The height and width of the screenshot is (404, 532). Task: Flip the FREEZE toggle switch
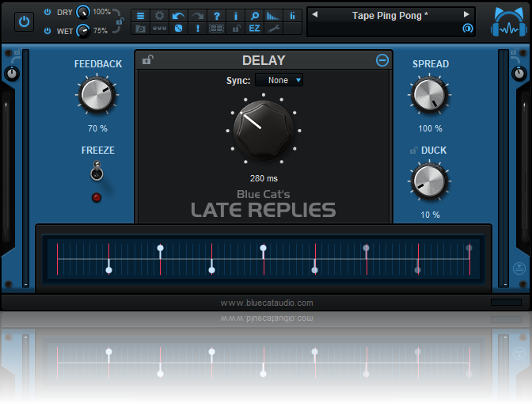[97, 170]
